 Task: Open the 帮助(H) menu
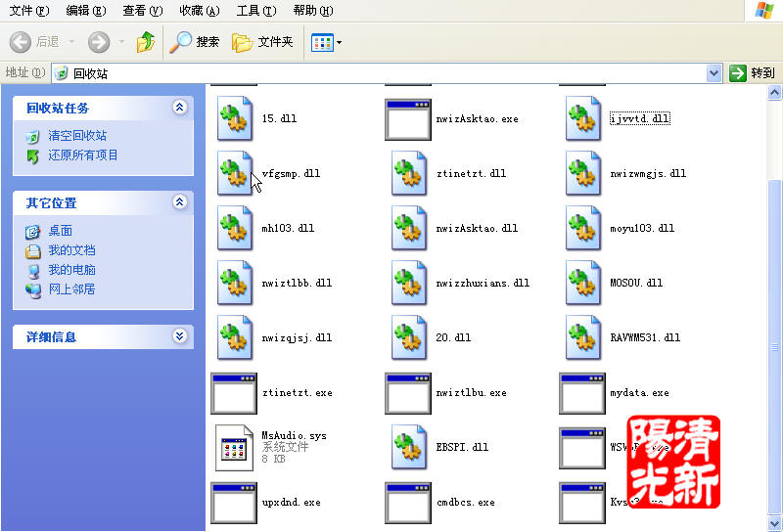pyautogui.click(x=313, y=11)
